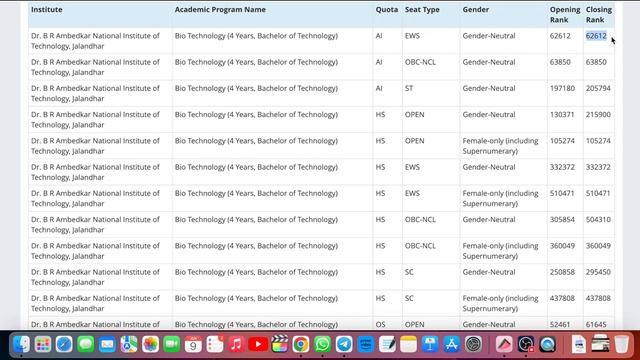Image resolution: width=640 pixels, height=360 pixels.
Task: Click Institute name in the first AI EWS row
Action: [x=95, y=41]
